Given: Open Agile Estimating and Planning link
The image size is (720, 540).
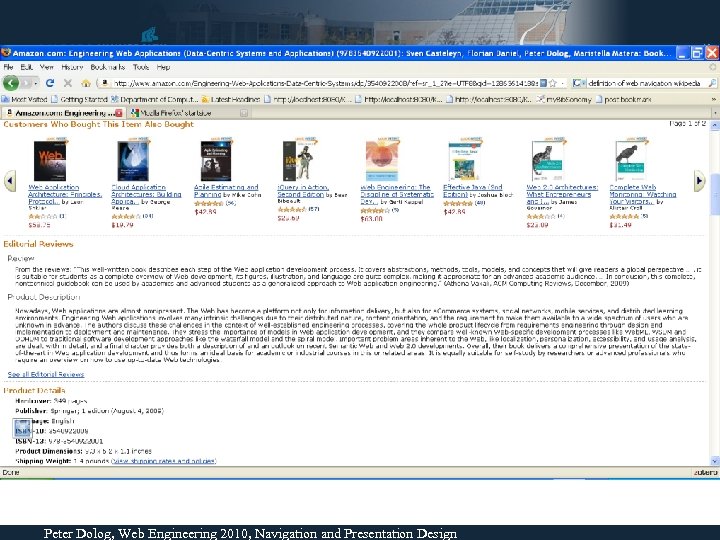Looking at the screenshot, I should 226,191.
